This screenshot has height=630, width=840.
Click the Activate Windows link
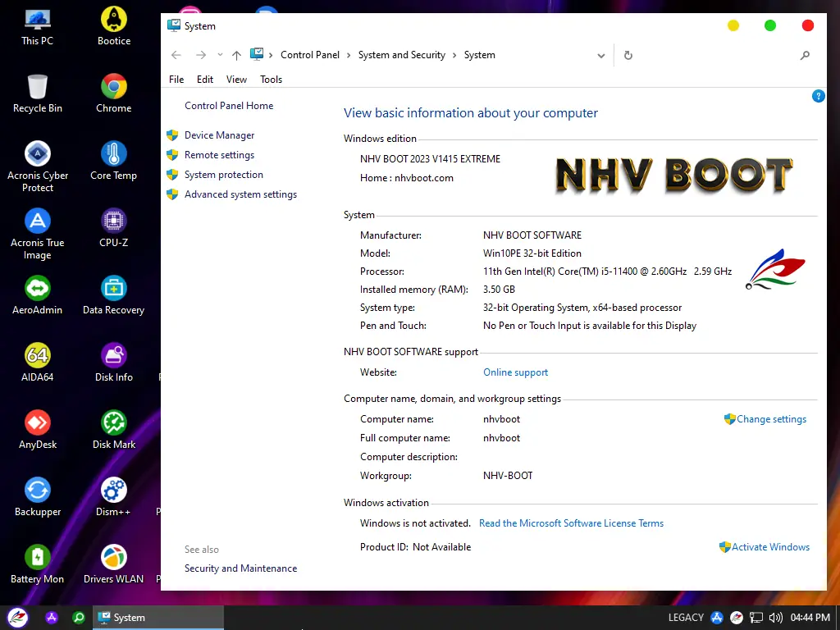[770, 547]
